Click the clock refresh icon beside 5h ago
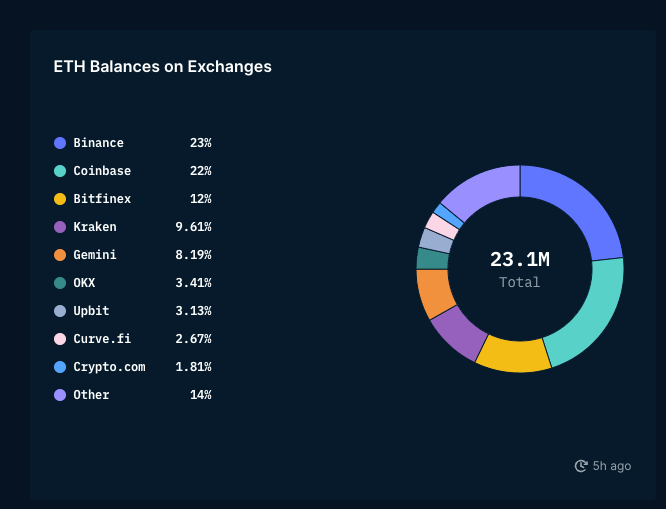The height and width of the screenshot is (509, 666). pyautogui.click(x=581, y=466)
